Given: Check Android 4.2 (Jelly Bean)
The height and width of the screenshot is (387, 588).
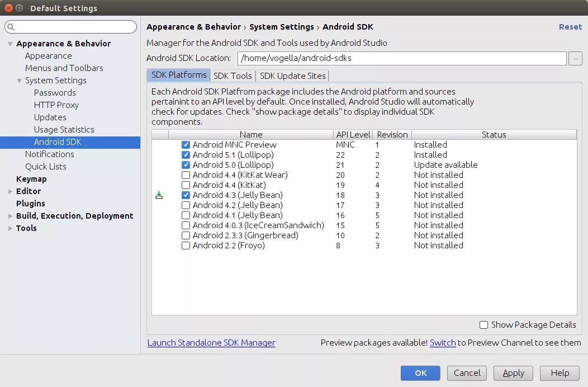Looking at the screenshot, I should click(x=186, y=205).
